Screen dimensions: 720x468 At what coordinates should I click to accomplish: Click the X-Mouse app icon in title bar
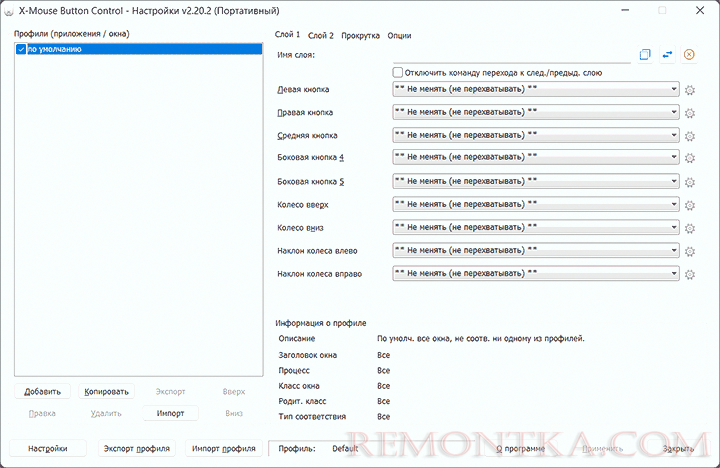[x=8, y=11]
